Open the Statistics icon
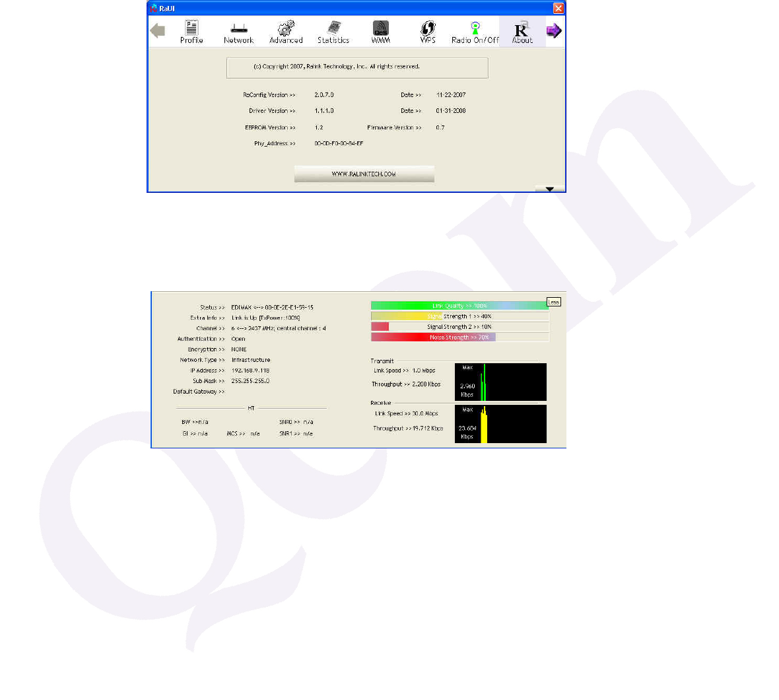779x700 pixels. pyautogui.click(x=333, y=32)
